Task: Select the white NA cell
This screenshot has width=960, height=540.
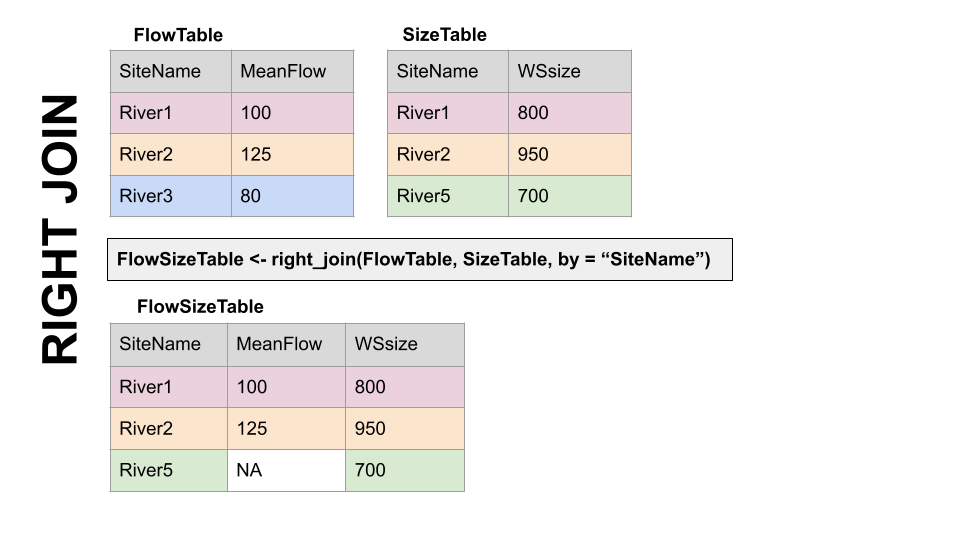Action: pyautogui.click(x=286, y=470)
